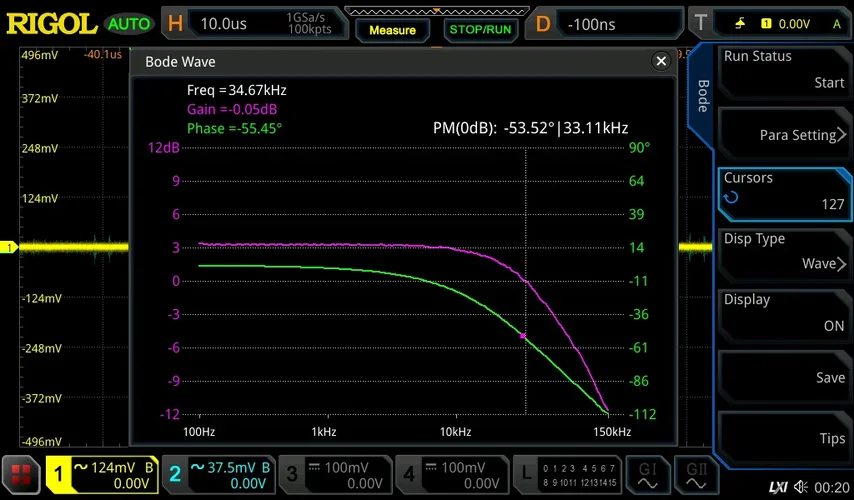Click Save in the Bode menu
Viewport: 854px width, 500px height.
point(784,377)
